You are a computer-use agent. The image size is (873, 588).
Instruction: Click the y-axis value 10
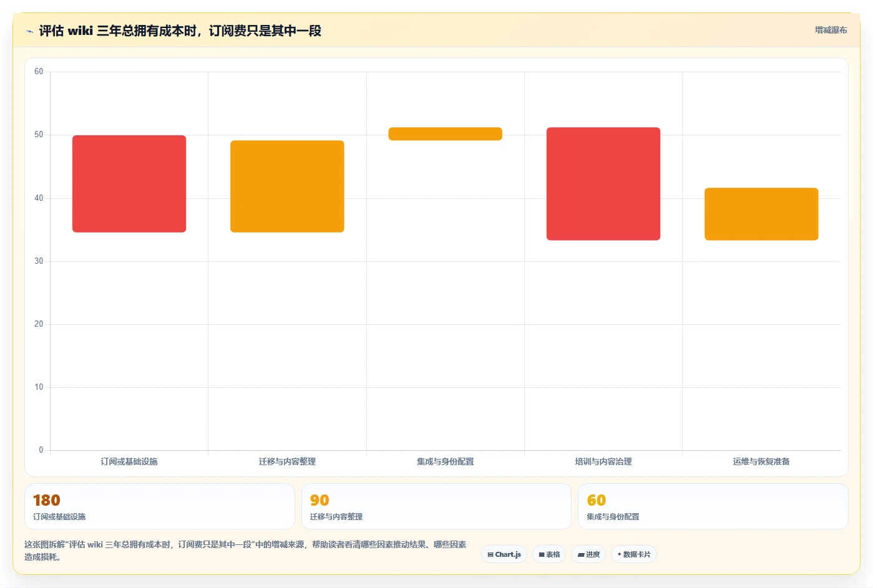pyautogui.click(x=39, y=387)
